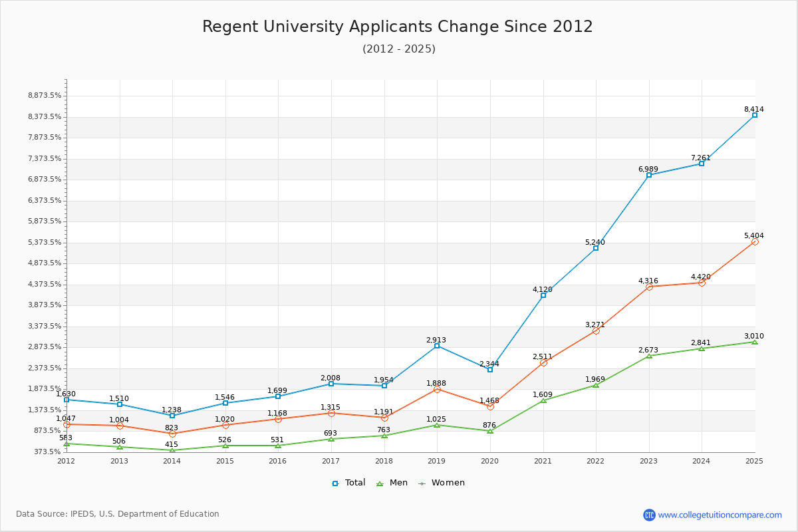Click the Men 2015 point labeled 526

(x=225, y=446)
